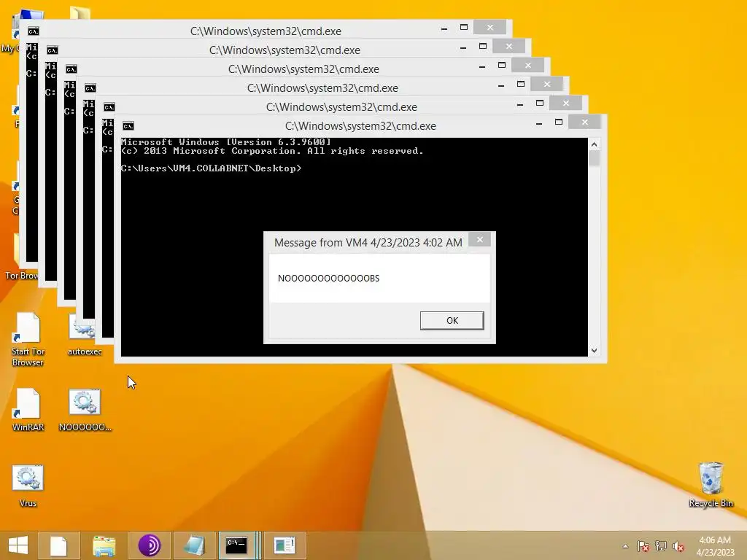Switch to cmd.exe taskbar group
The width and height of the screenshot is (747, 560).
[x=239, y=545]
